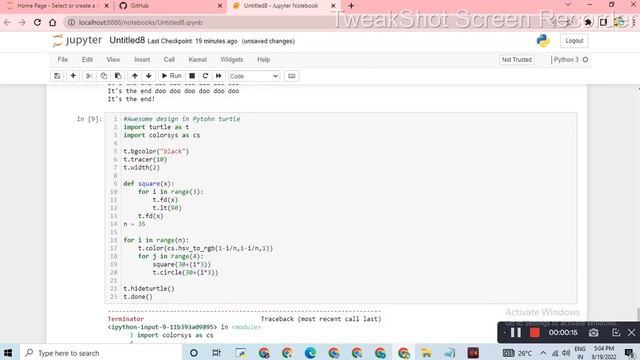Click the t.bgcolor("black") code line

tap(156, 151)
